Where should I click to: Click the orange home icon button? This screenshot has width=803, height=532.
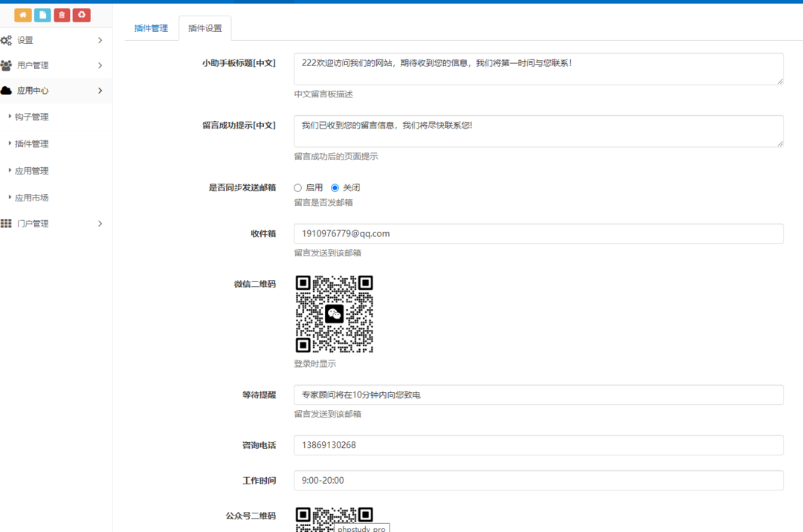coord(22,16)
